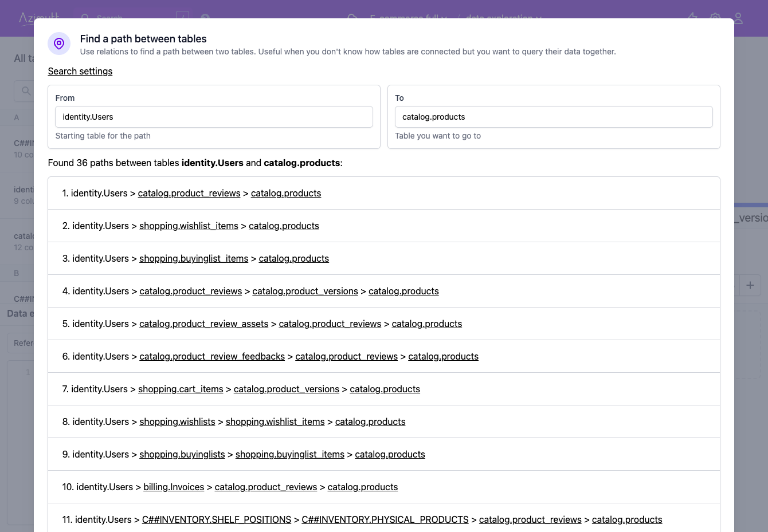Open catalog.product_reviews in path 4
The width and height of the screenshot is (768, 532).
click(191, 291)
